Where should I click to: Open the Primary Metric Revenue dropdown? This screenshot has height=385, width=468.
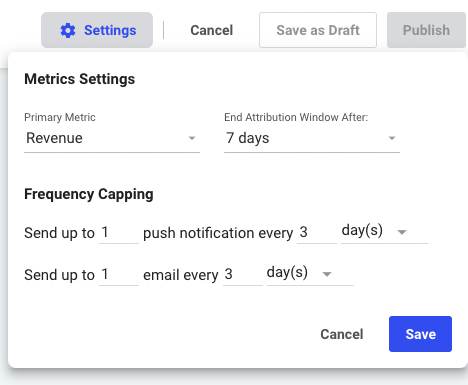click(x=112, y=138)
